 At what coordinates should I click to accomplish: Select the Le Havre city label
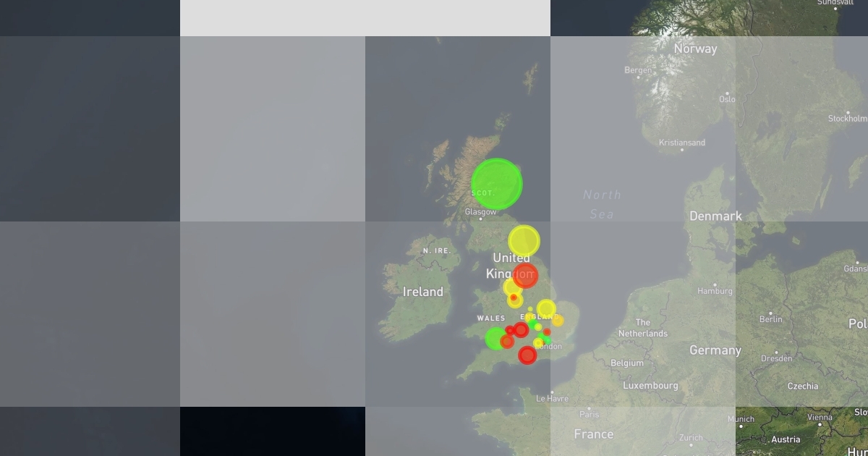(x=552, y=399)
